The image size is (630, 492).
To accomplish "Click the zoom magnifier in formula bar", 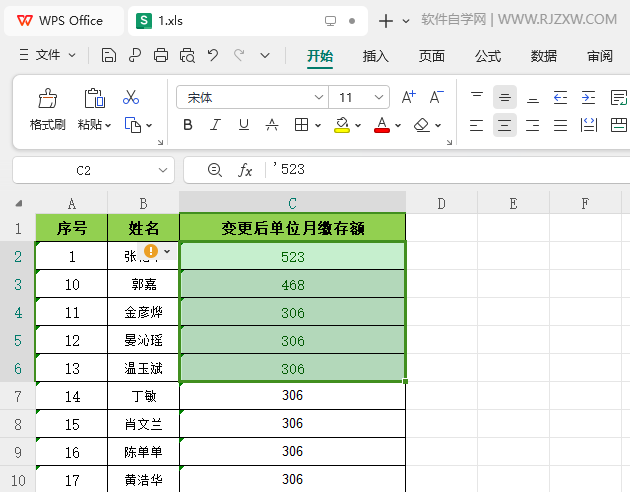I will click(x=215, y=170).
